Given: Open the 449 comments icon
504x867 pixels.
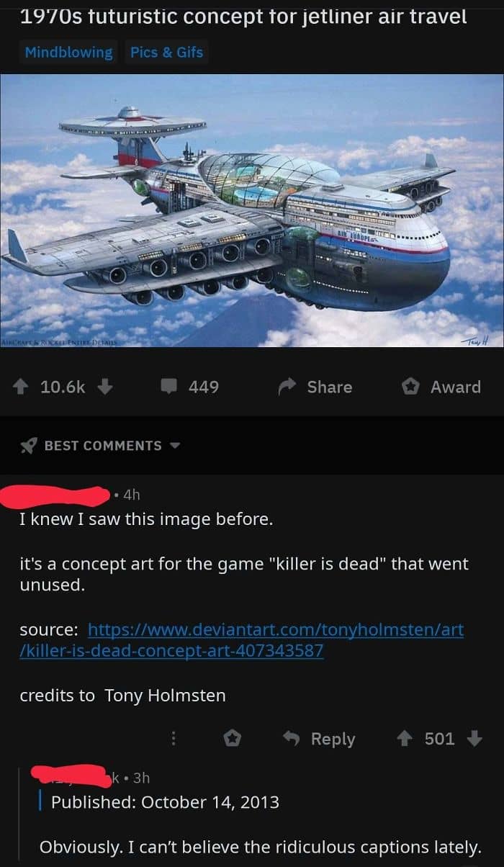Looking at the screenshot, I should click(168, 387).
